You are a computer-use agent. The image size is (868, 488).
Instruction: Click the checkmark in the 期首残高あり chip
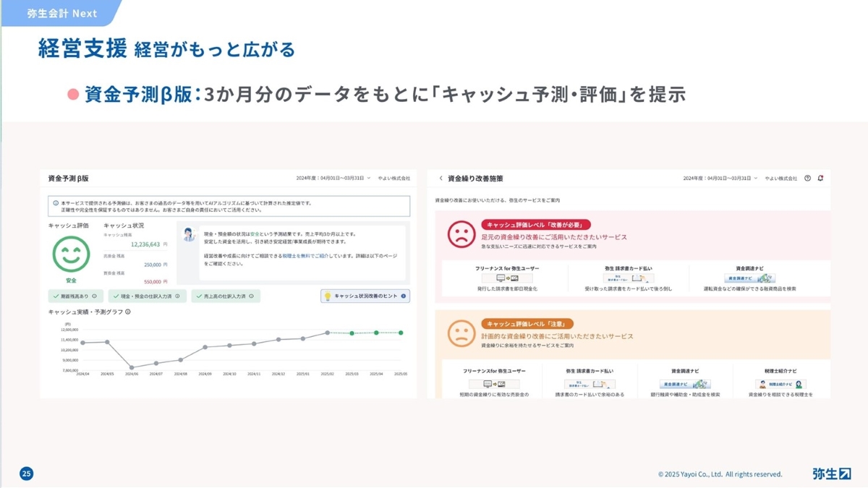56,296
